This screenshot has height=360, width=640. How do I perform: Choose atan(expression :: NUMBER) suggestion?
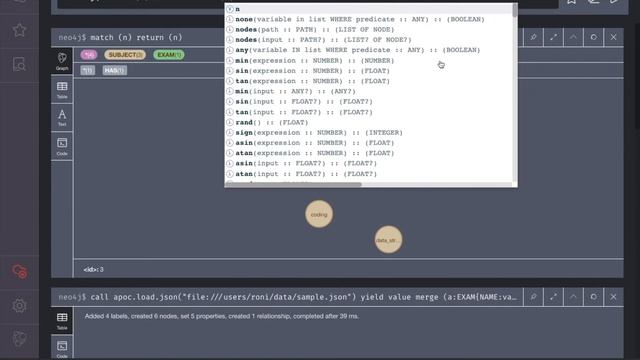(369, 153)
